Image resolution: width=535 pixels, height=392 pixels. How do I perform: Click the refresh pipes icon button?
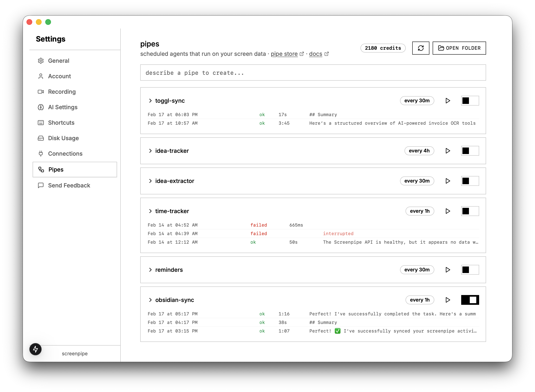click(421, 48)
